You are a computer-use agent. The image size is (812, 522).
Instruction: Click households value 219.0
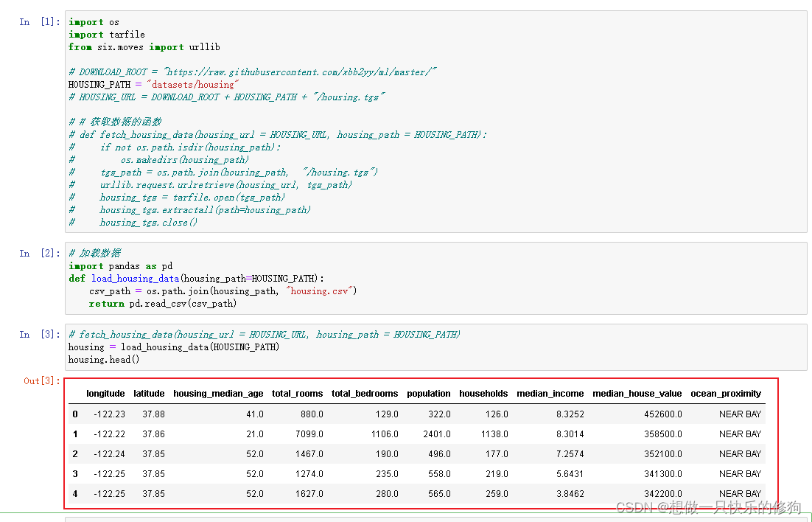[x=497, y=474]
